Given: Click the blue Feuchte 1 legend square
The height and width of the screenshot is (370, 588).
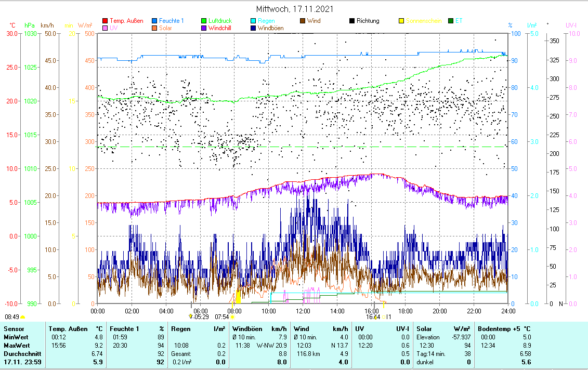Looking at the screenshot, I should point(154,21).
